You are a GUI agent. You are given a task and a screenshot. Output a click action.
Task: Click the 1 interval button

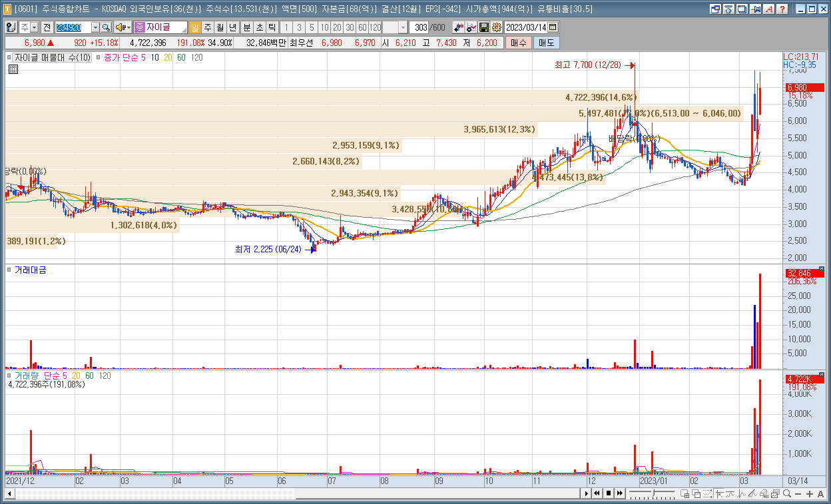pos(286,27)
